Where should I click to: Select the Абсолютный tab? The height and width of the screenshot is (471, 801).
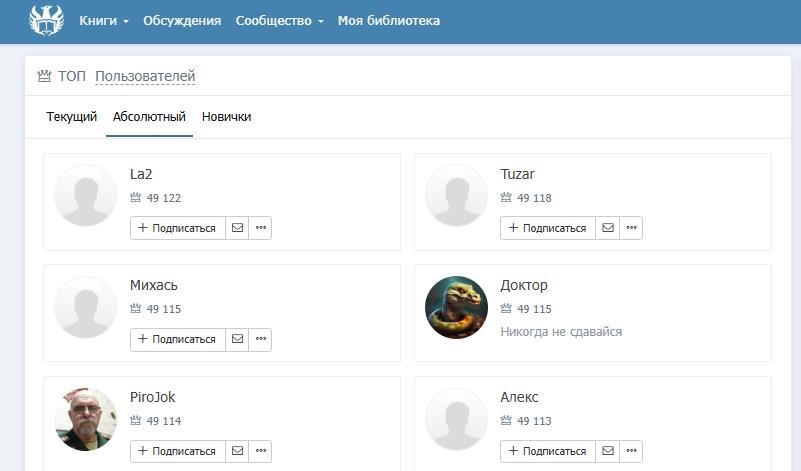(x=149, y=116)
